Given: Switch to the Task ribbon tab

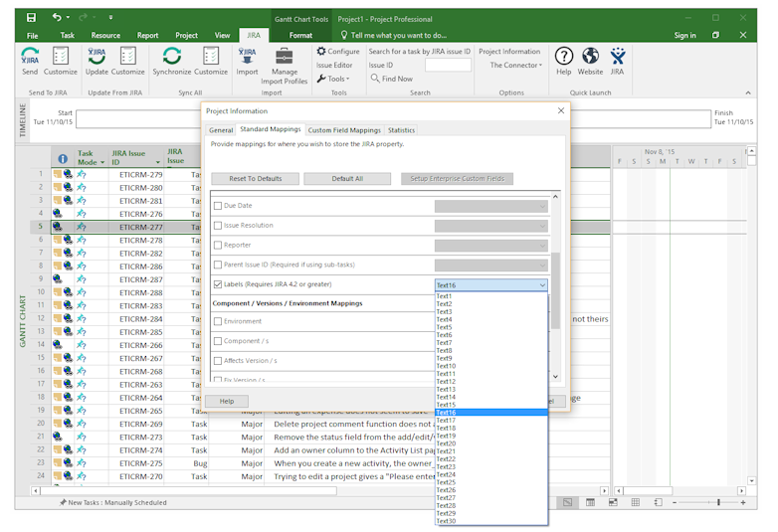Looking at the screenshot, I should (67, 35).
